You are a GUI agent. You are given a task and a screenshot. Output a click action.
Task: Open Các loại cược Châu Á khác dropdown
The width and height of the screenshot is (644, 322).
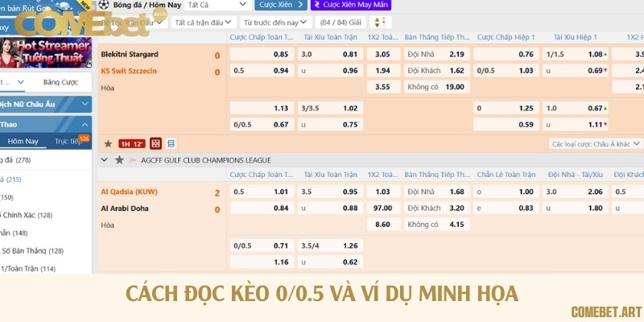(x=596, y=144)
